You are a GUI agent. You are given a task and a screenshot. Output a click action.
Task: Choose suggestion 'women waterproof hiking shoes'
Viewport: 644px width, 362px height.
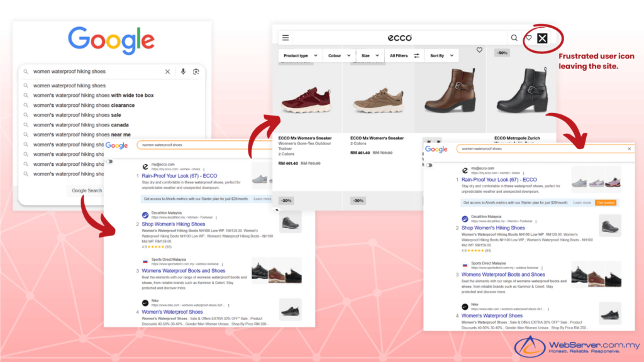(x=69, y=85)
